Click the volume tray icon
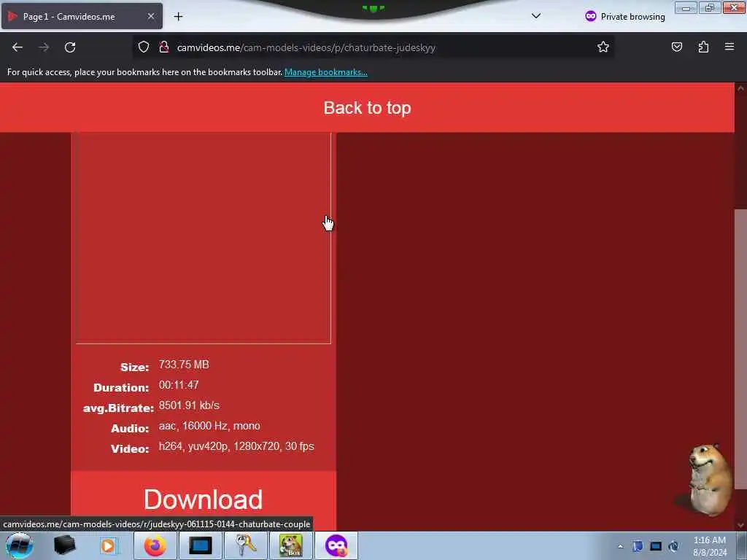The width and height of the screenshot is (747, 560). tap(673, 546)
